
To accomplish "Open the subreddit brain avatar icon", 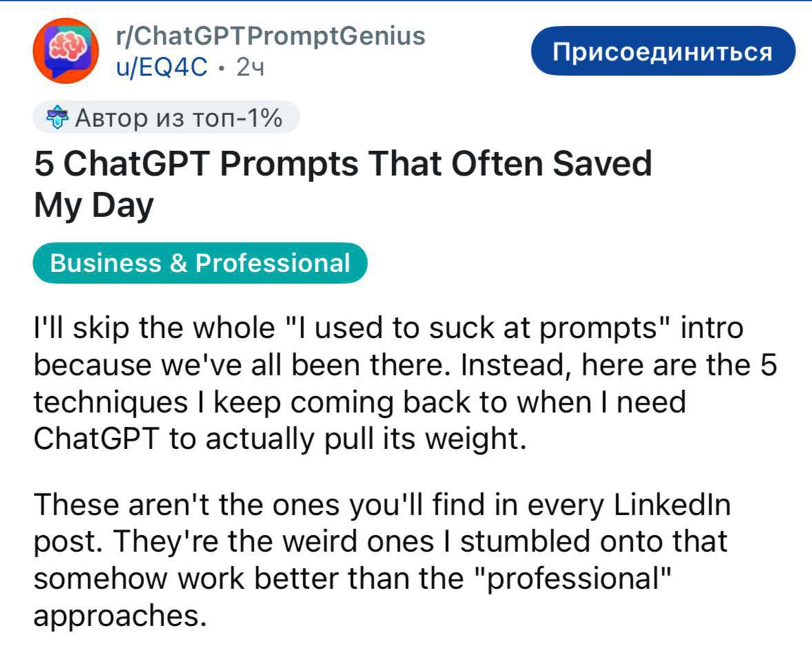I will tap(66, 51).
